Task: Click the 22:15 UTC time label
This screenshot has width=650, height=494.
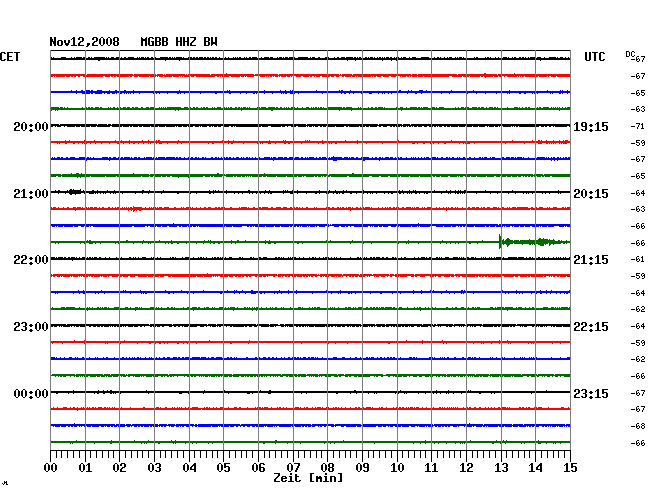Action: click(x=591, y=327)
